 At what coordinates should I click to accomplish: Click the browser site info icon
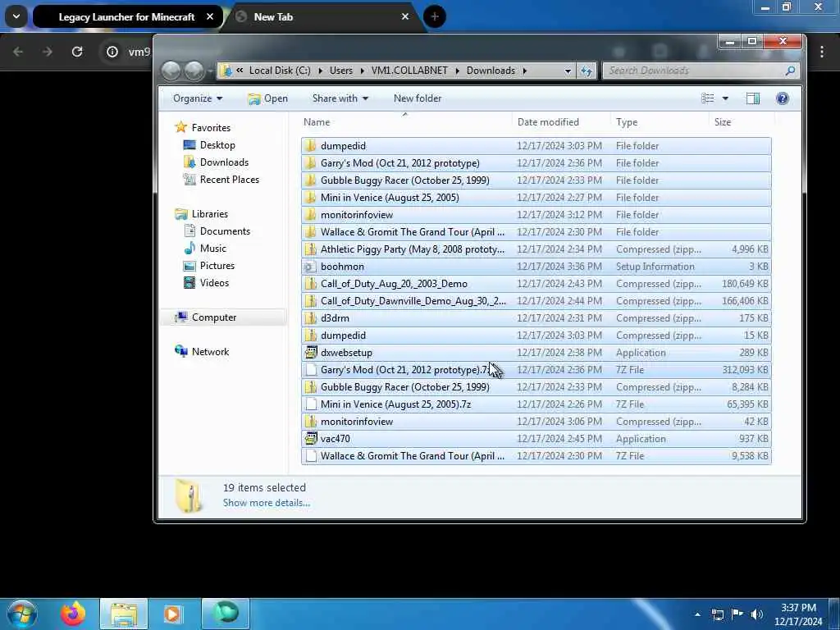click(x=112, y=52)
